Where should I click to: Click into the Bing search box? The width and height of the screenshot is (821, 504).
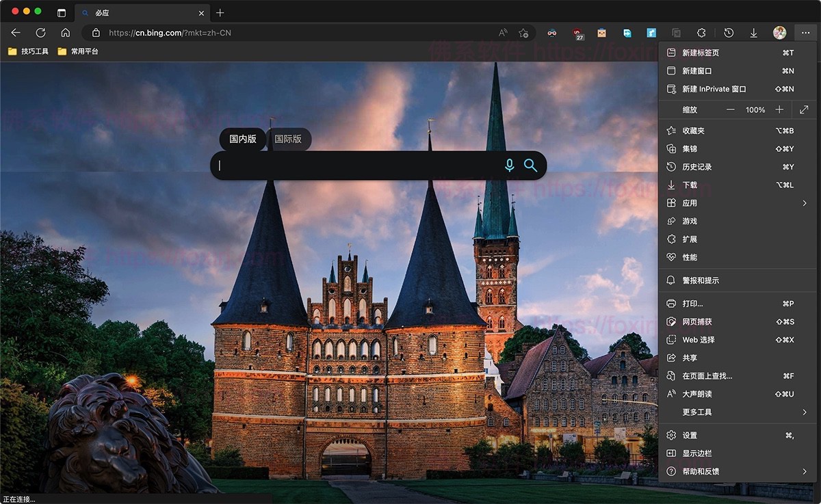[356, 165]
